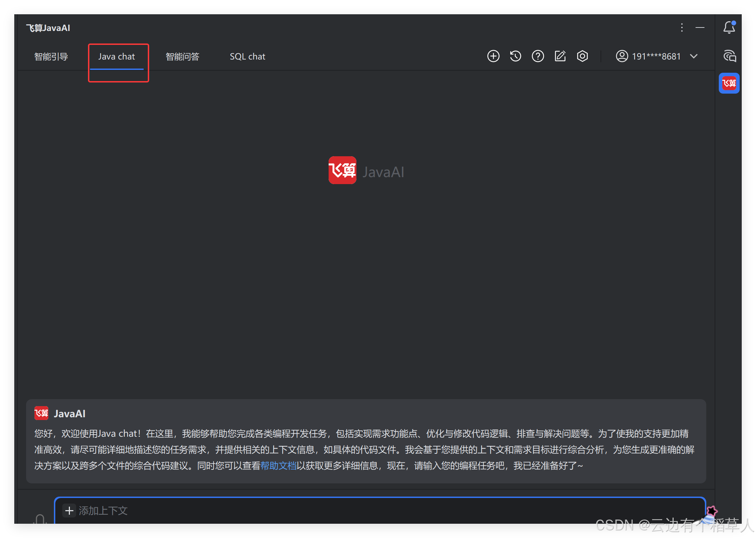Focus the chat input field
Screen dimensions: 756x538
coord(380,511)
